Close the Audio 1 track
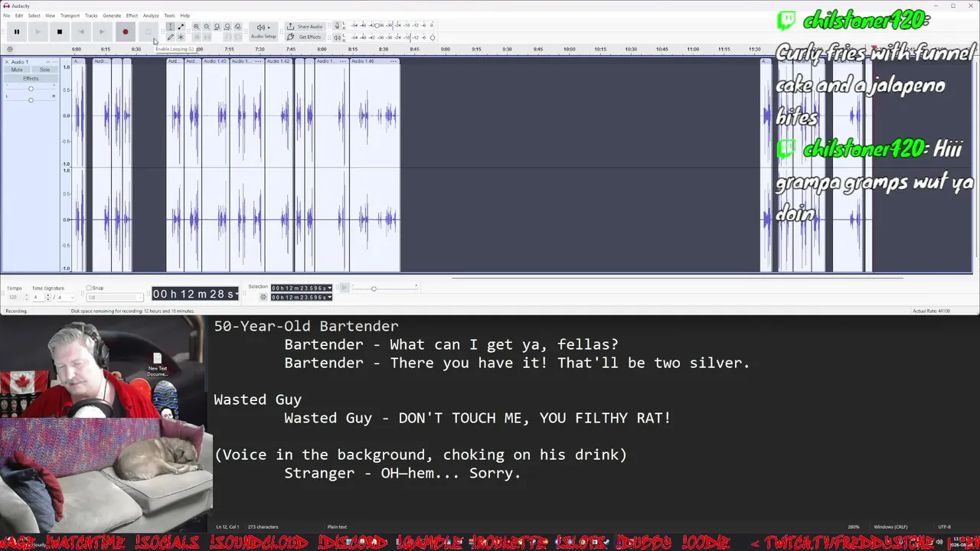Screen dimensions: 980x551 (x=6, y=62)
